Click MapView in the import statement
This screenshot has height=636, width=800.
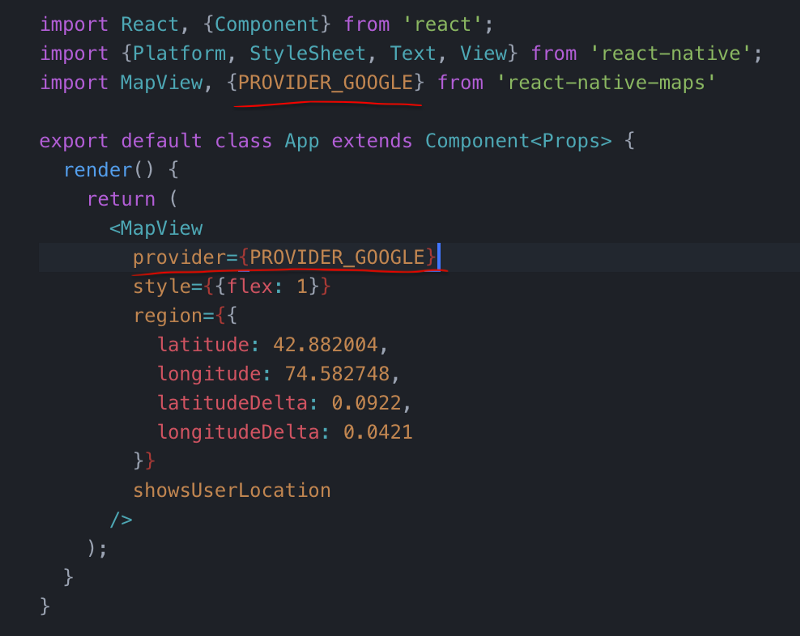pos(162,82)
